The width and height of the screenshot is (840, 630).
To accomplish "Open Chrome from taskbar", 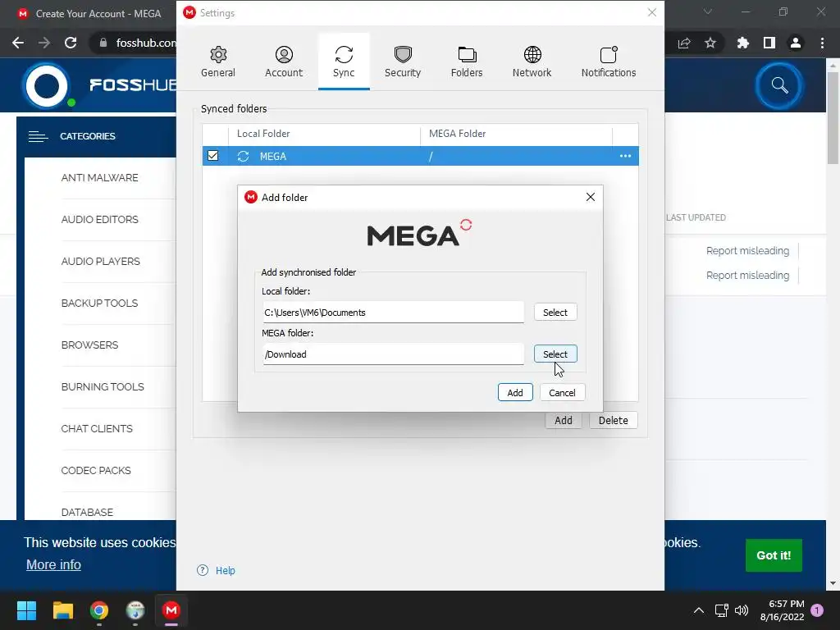I will [99, 610].
